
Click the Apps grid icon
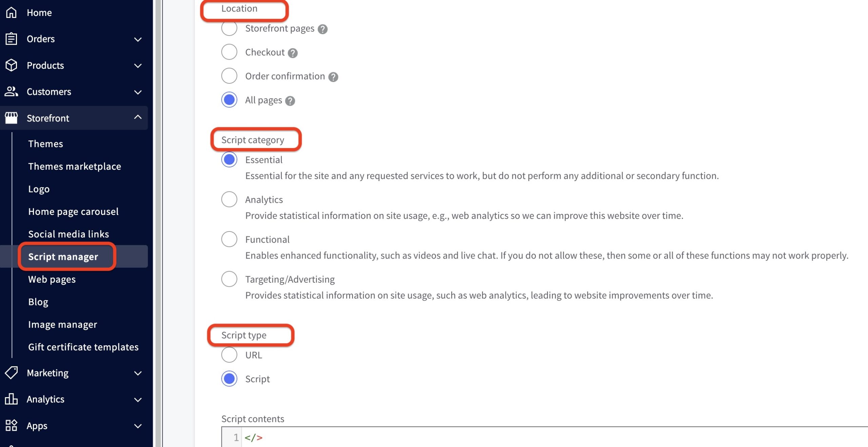pos(11,426)
